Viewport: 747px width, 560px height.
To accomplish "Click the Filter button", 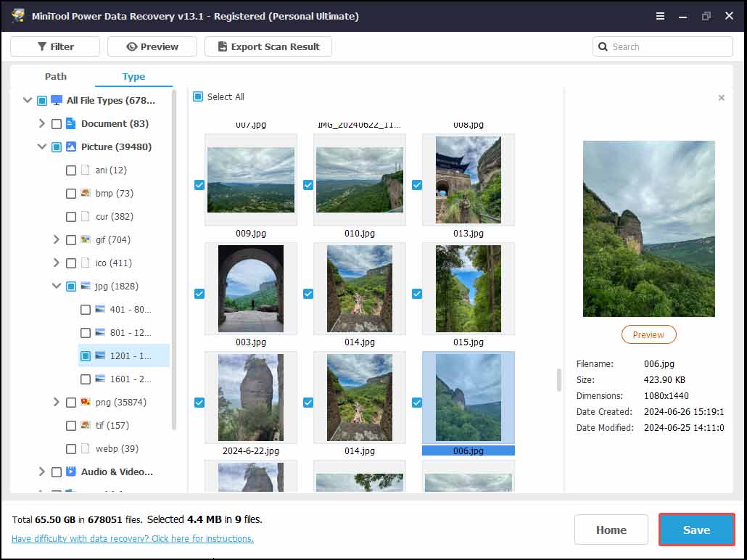I will point(55,46).
